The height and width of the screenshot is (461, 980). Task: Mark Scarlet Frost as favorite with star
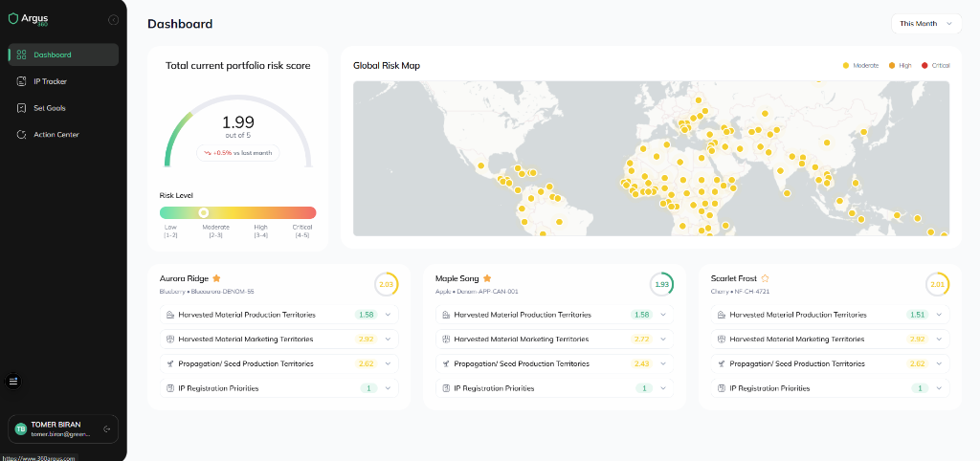[x=765, y=278]
